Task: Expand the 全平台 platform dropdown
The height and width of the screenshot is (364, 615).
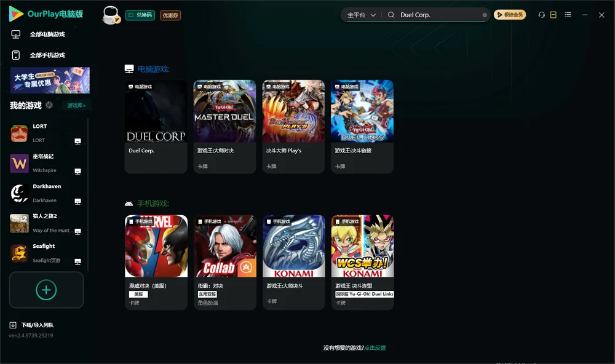Action: pos(361,15)
